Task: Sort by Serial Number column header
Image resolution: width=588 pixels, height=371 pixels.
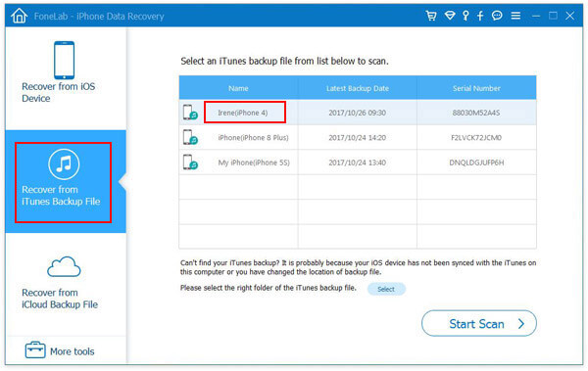Action: tap(476, 88)
